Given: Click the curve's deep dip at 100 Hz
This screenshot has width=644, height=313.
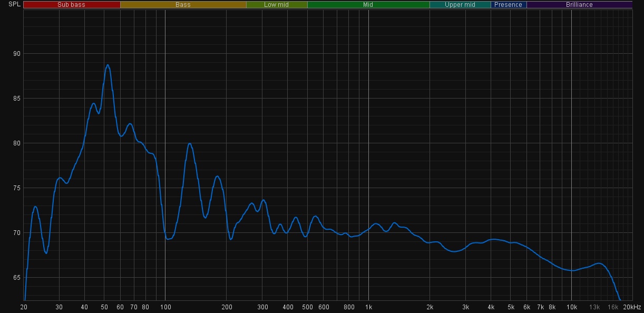Looking at the screenshot, I should click(168, 239).
